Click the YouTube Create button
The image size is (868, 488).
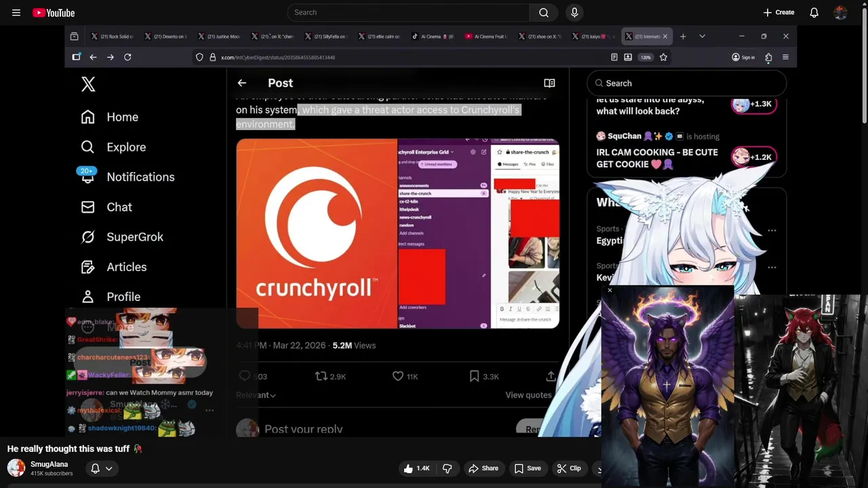(778, 12)
